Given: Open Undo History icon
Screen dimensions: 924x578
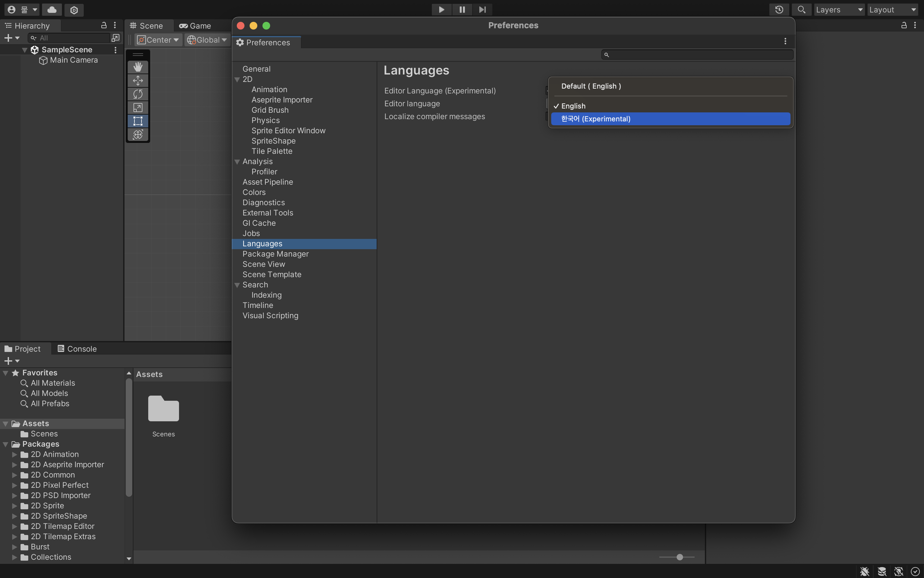Looking at the screenshot, I should coord(779,10).
